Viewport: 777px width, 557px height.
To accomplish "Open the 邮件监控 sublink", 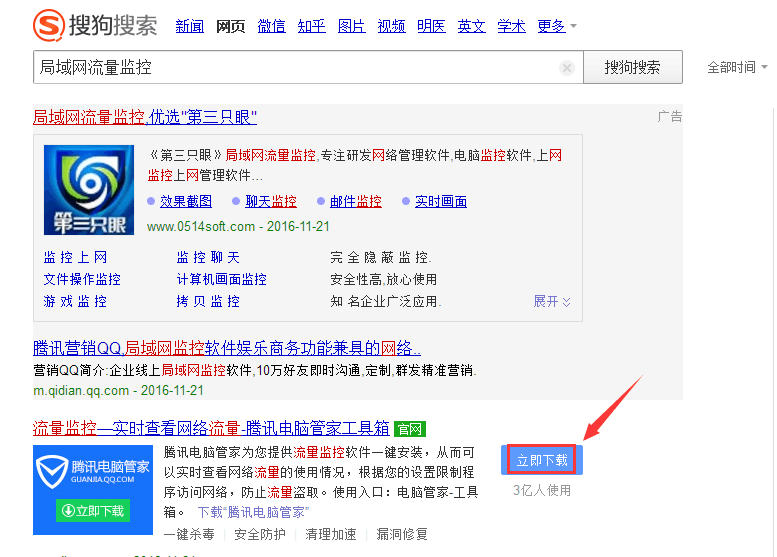I will [x=356, y=202].
